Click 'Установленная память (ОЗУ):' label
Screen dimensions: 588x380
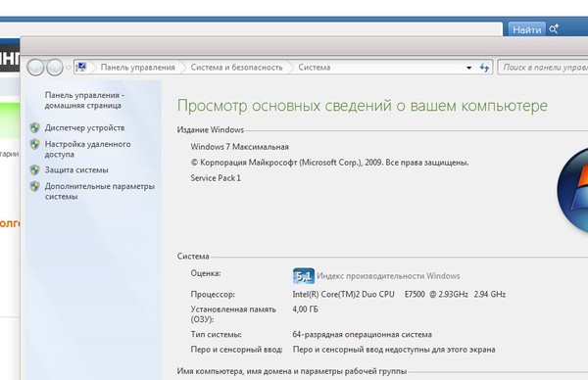(233, 314)
